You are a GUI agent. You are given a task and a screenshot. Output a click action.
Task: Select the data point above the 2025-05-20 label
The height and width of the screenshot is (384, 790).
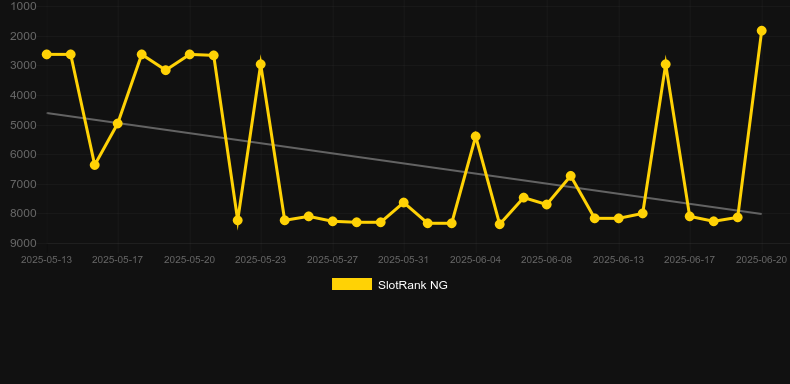tap(189, 54)
